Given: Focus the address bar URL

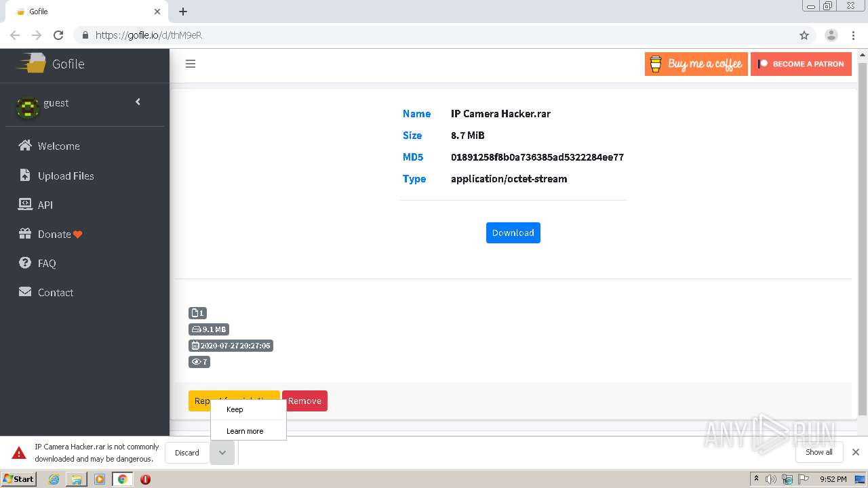Looking at the screenshot, I should coord(149,35).
